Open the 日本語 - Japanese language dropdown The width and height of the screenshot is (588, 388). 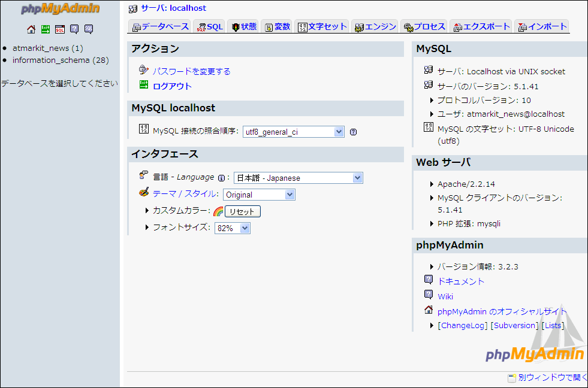tap(298, 178)
